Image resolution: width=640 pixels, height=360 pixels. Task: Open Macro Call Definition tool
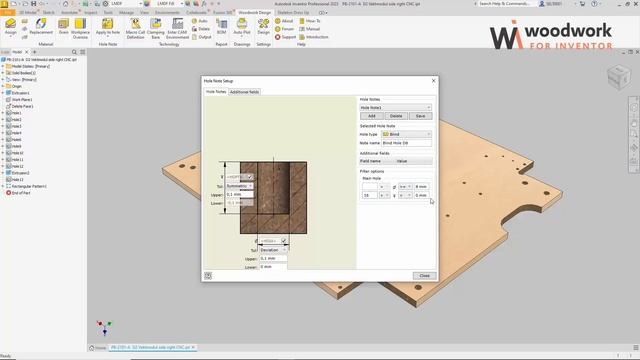[x=135, y=29]
